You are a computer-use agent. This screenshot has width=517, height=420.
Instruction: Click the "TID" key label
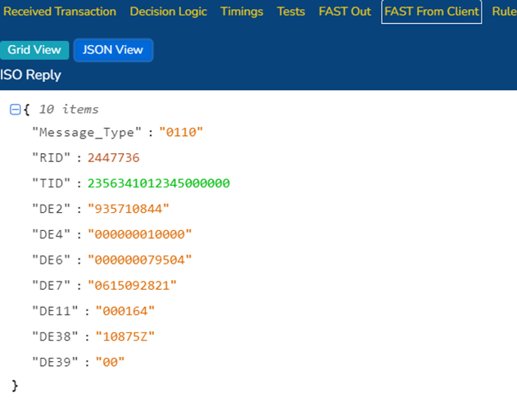pyautogui.click(x=51, y=183)
